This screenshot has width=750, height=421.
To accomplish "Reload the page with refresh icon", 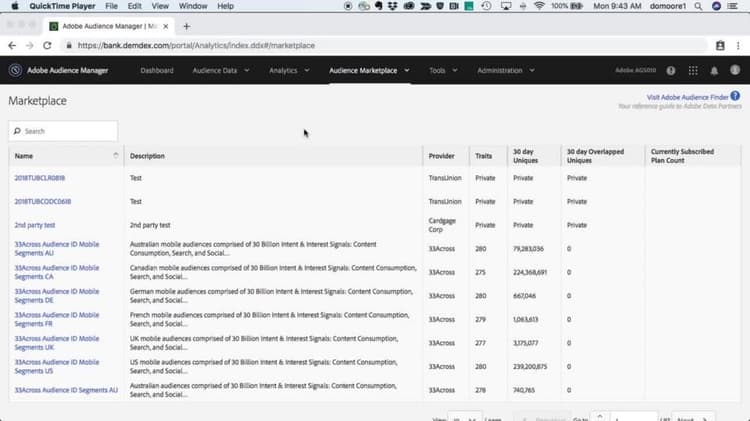I will 47,45.
